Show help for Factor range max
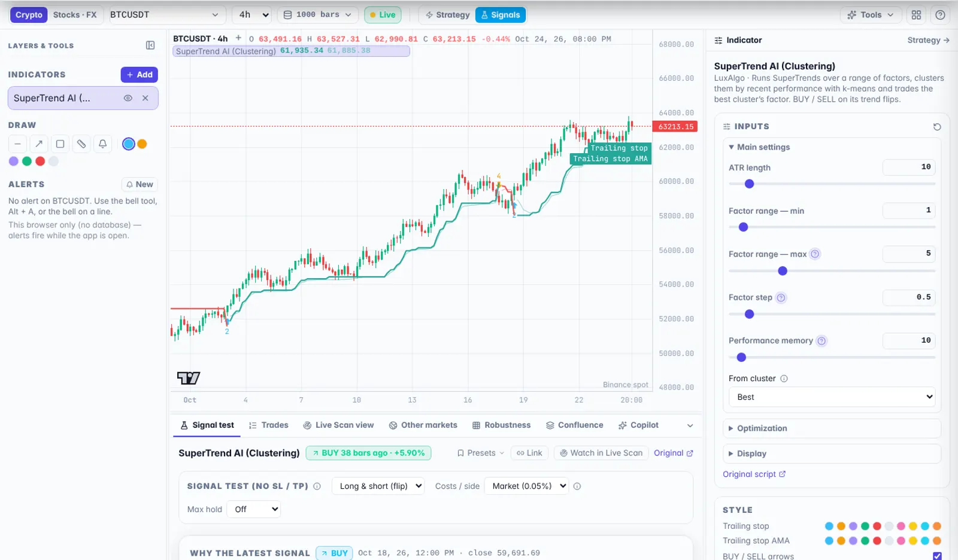958x560 pixels. 815,254
